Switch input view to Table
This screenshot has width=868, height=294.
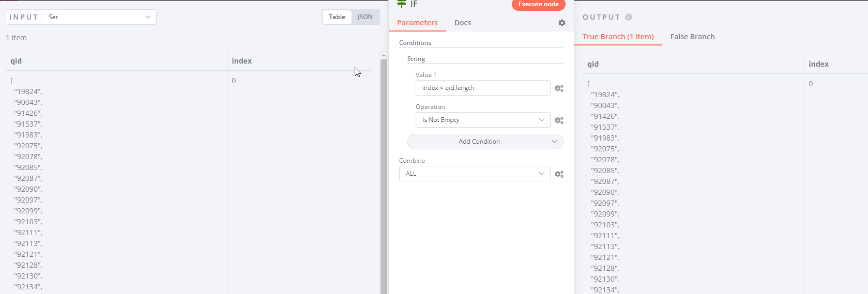click(337, 17)
